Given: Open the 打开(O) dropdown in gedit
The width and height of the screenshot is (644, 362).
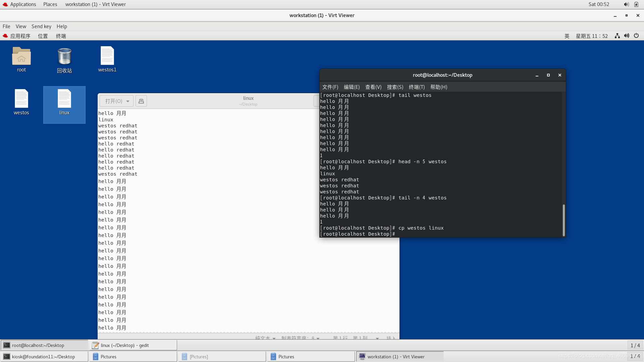Looking at the screenshot, I should pyautogui.click(x=117, y=101).
